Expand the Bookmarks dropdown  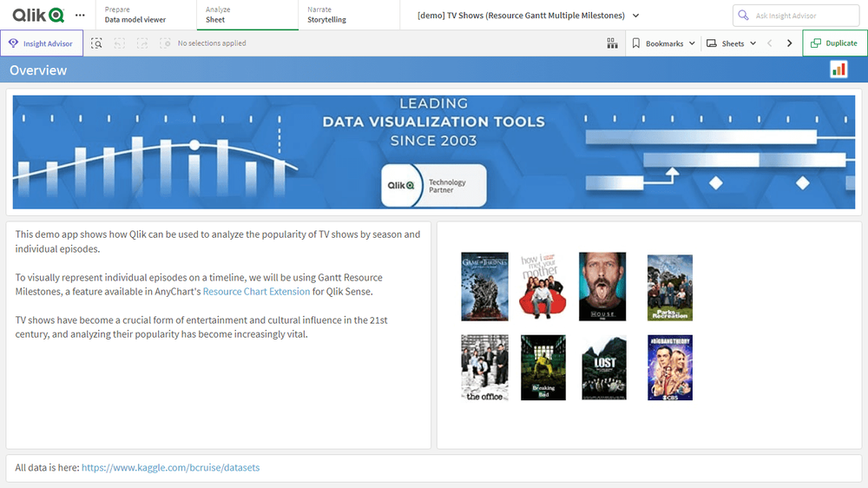pos(663,43)
